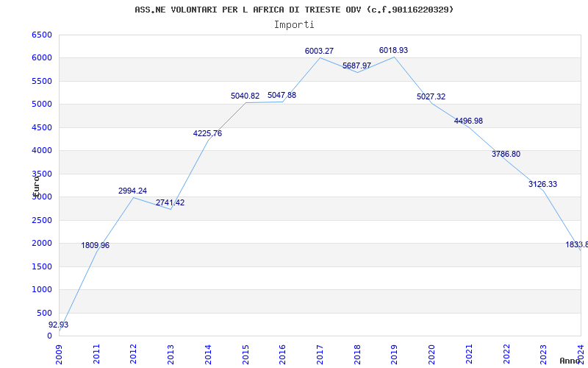This screenshot has height=368, width=588.
Task: Select the 6018.93 data label
Action: point(393,50)
